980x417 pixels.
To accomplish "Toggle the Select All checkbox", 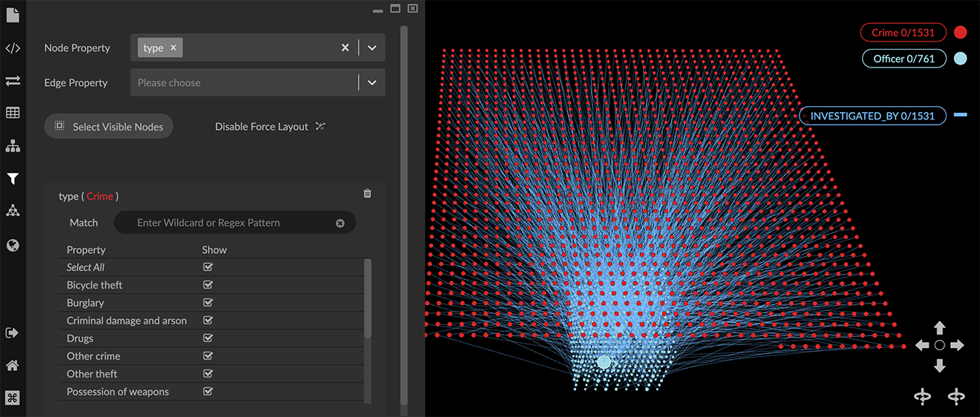I will pos(208,267).
